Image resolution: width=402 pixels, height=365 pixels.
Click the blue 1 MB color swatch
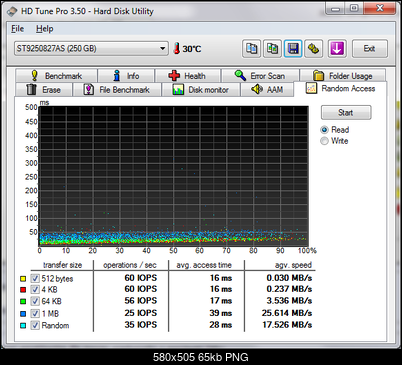pos(23,314)
